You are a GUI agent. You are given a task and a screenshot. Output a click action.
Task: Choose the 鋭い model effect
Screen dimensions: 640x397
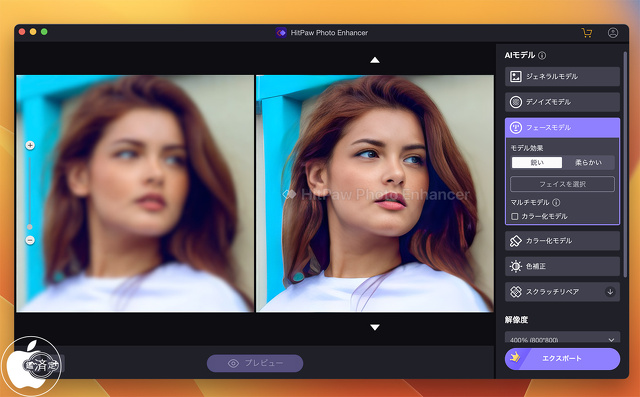537,162
